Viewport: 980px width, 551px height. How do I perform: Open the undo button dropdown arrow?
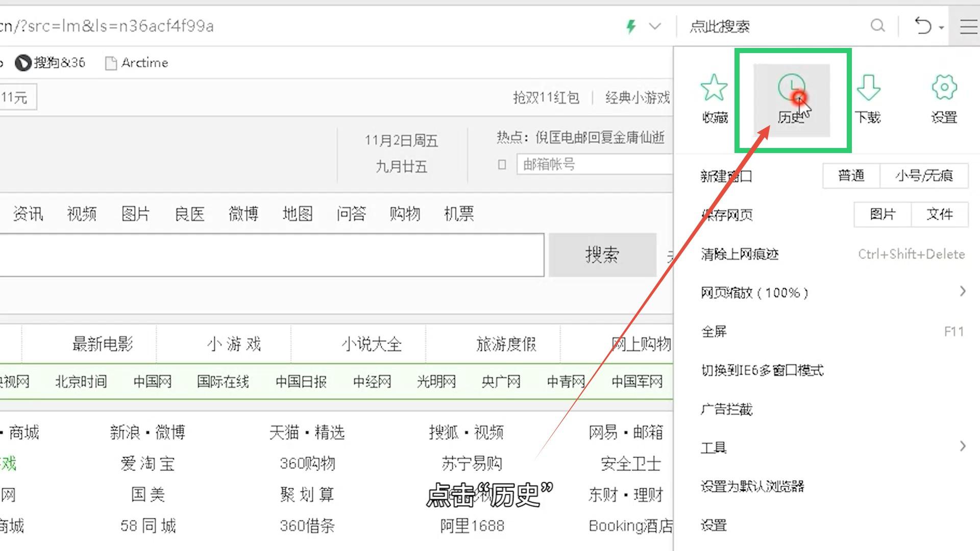tap(941, 28)
